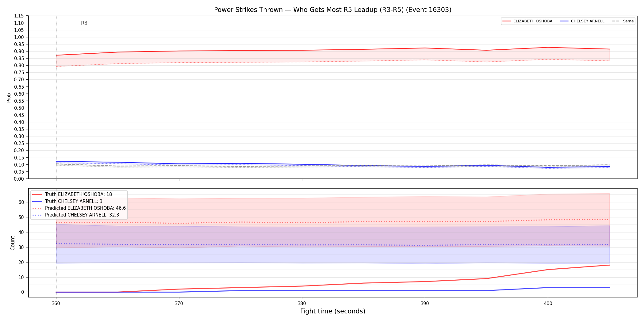
Task: Click the x-axis tick label '380'
Action: coord(302,304)
